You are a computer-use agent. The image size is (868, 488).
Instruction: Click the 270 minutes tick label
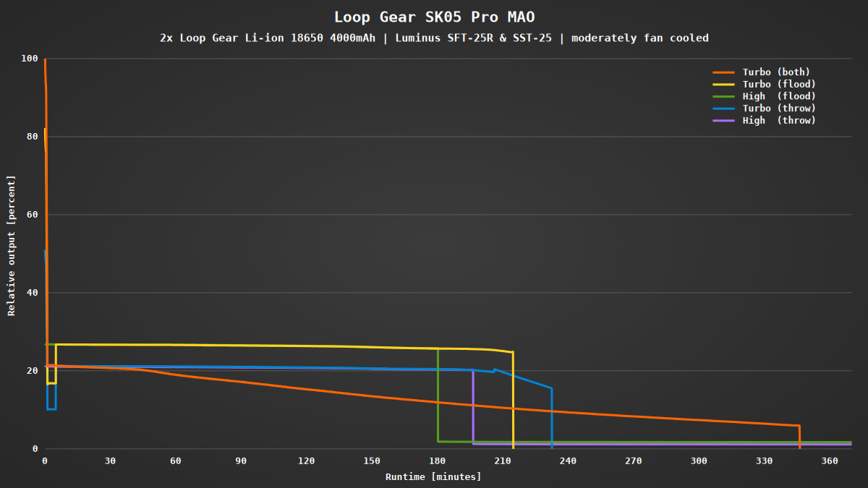pos(634,461)
